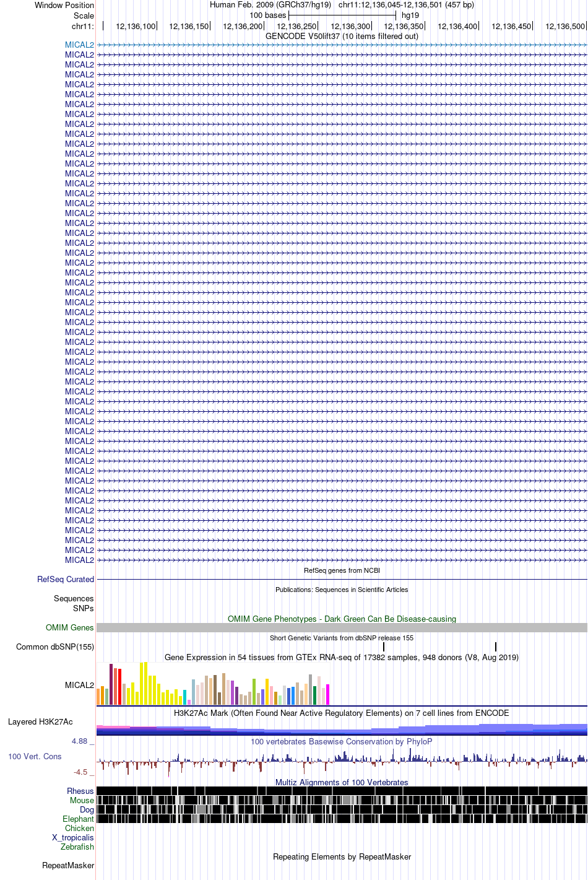Click the gray OMIM Genes bar
588x880 pixels.
click(x=342, y=627)
